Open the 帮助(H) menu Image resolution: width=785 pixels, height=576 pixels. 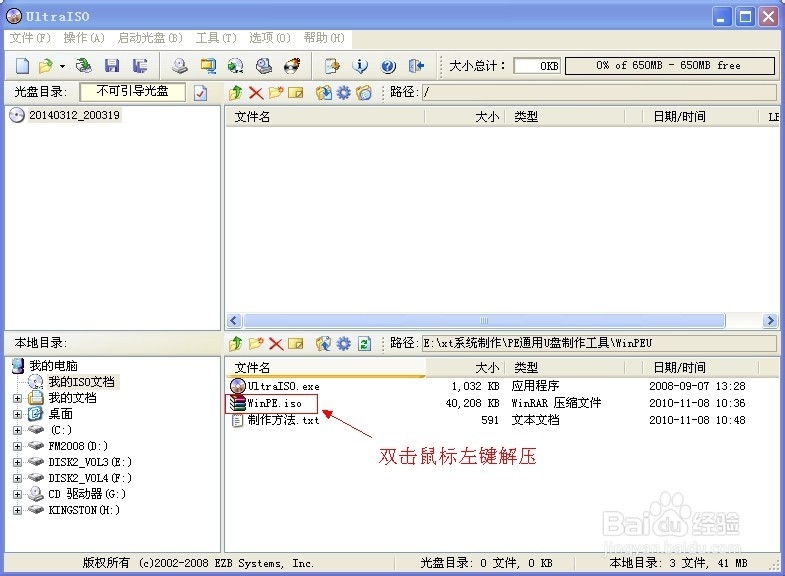[x=324, y=38]
